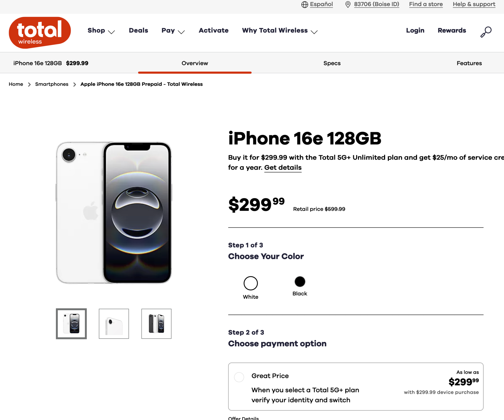Switch to the Features tab
Screen dimensions: 504x420
click(469, 63)
